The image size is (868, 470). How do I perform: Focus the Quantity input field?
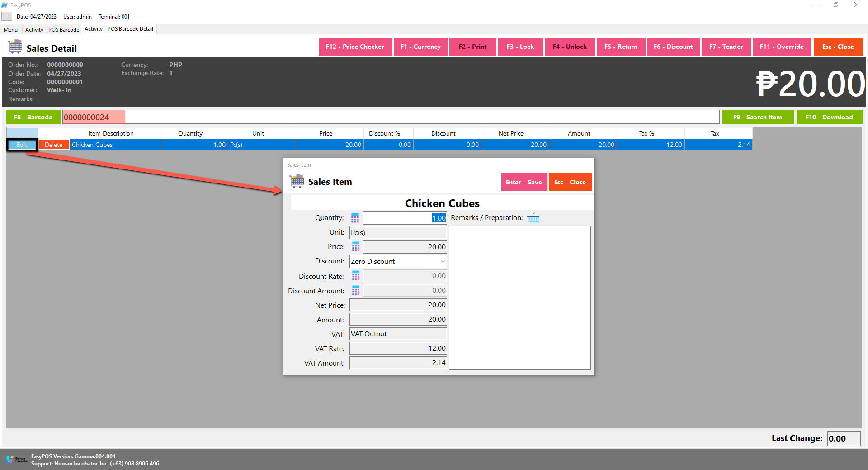click(404, 218)
